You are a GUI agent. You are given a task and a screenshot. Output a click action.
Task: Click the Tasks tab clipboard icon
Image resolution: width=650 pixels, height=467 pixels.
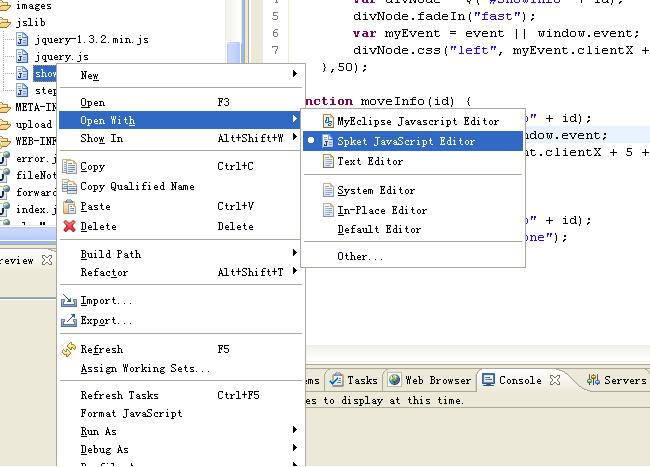pyautogui.click(x=336, y=380)
